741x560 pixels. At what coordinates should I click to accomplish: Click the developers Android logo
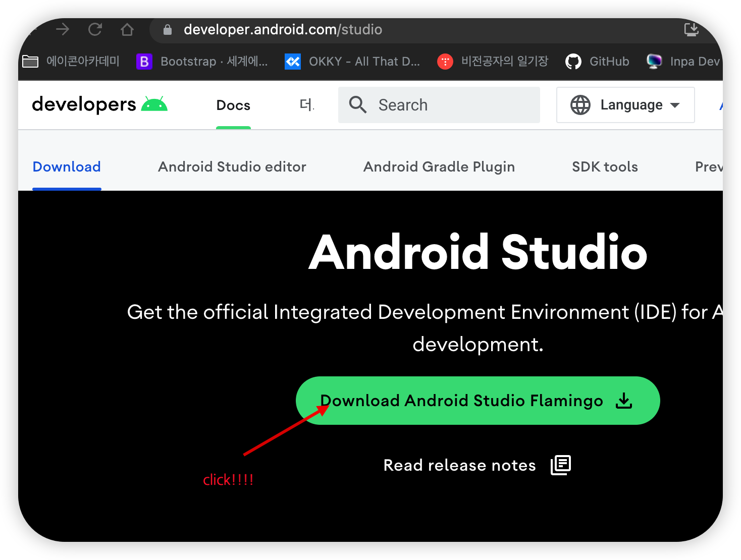point(99,104)
